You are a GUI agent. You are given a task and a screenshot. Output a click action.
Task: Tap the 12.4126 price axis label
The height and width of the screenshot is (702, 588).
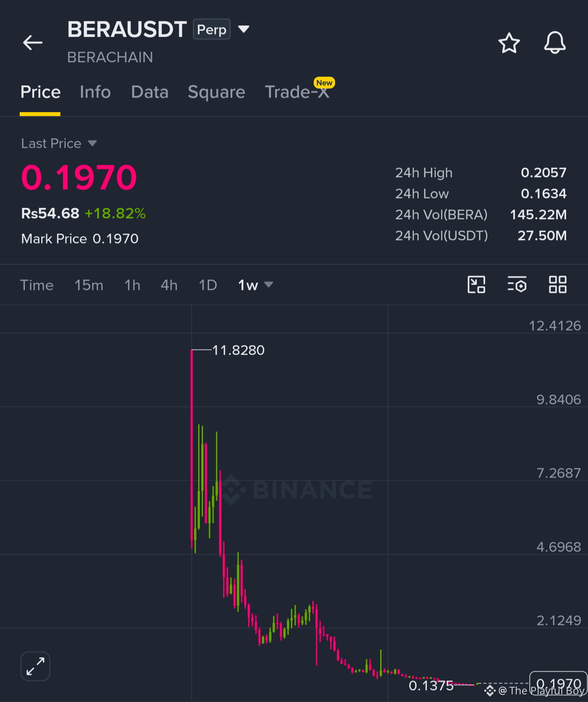(x=555, y=326)
